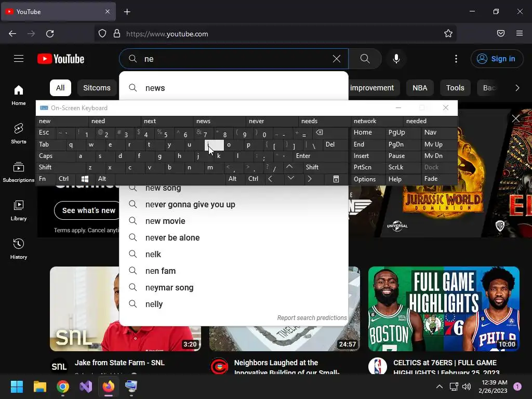Open a new browser tab

[127, 12]
